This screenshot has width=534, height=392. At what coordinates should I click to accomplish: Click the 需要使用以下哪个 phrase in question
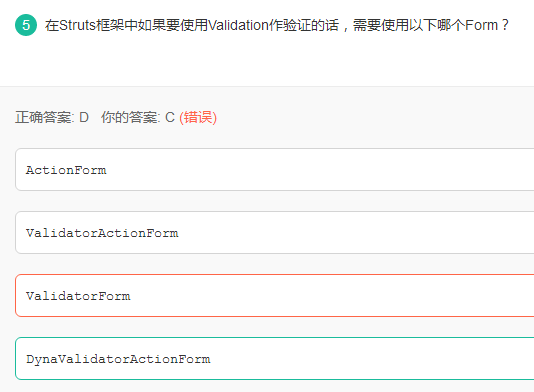tap(409, 25)
